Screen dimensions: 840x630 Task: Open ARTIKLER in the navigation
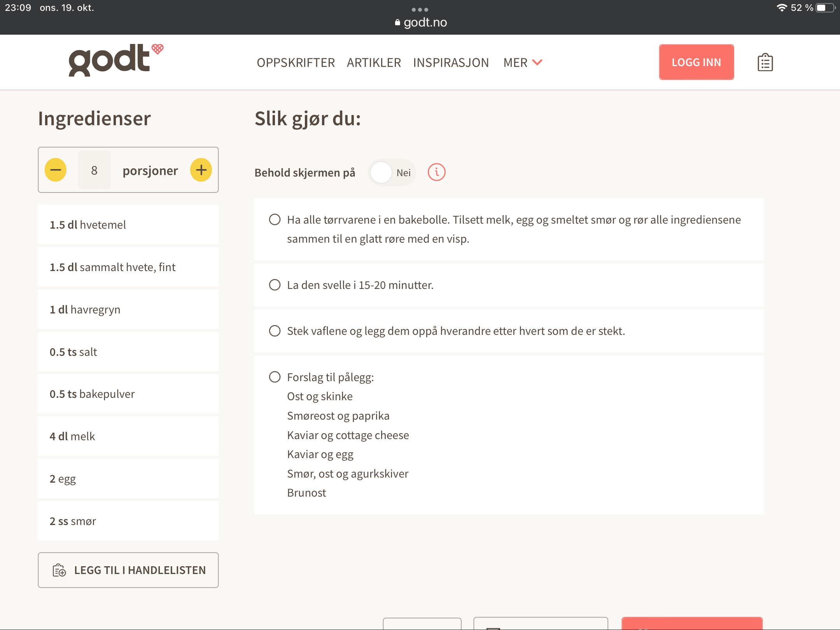(x=374, y=63)
